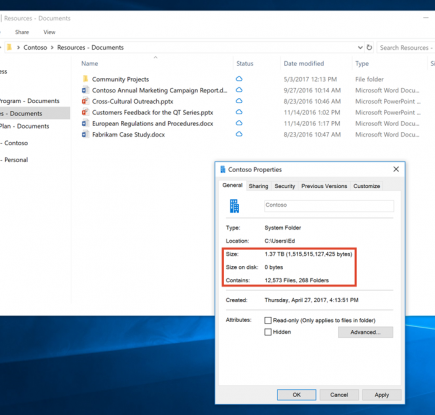Screen dimensions: 435x415
Task: Click the 12,573 Files, 268 Folders value
Action: tap(297, 280)
